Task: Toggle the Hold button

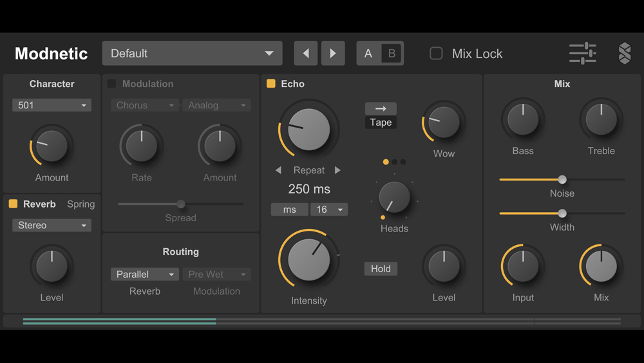Action: 381,269
